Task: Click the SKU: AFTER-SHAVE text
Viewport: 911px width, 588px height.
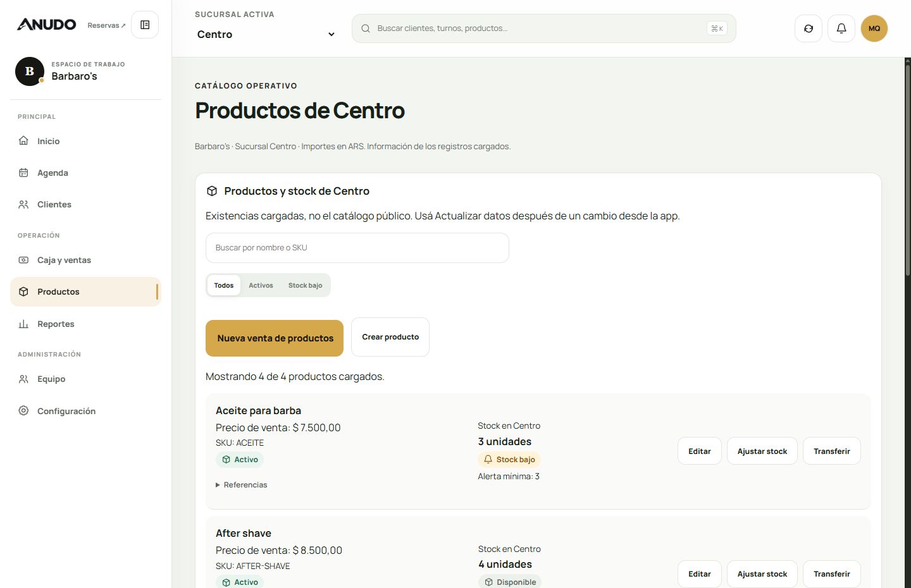Action: tap(253, 566)
